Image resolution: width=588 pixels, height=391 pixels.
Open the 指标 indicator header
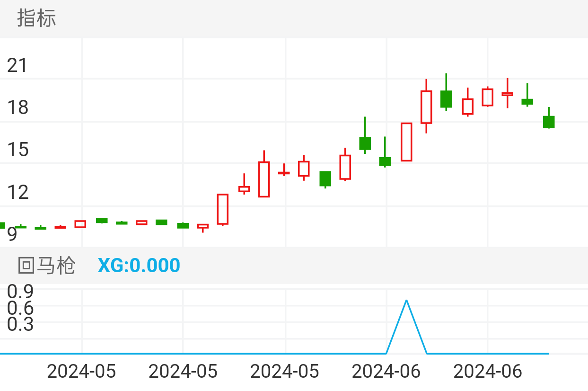click(x=37, y=18)
